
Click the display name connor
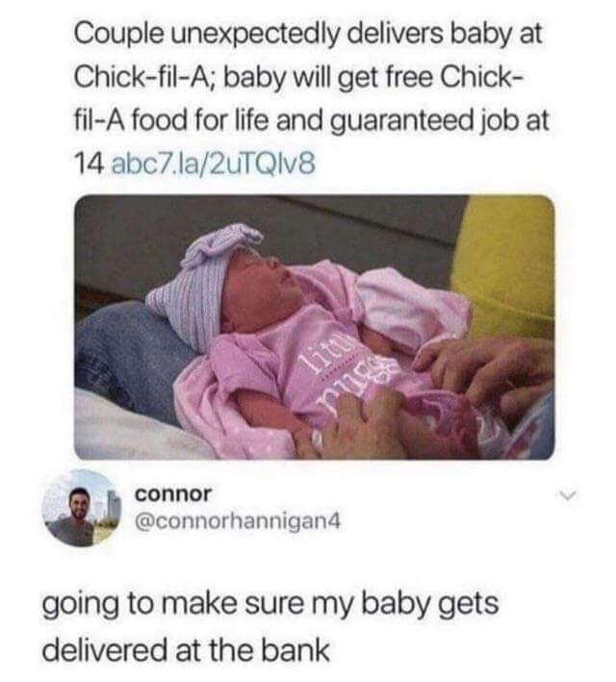point(173,494)
